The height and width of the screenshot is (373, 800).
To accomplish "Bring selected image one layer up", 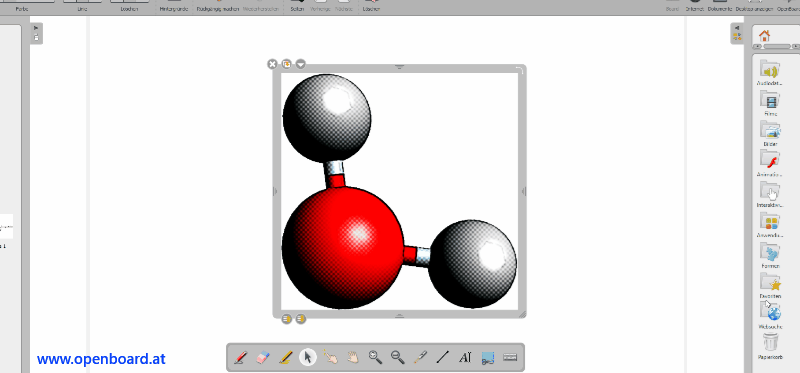I will [x=286, y=319].
